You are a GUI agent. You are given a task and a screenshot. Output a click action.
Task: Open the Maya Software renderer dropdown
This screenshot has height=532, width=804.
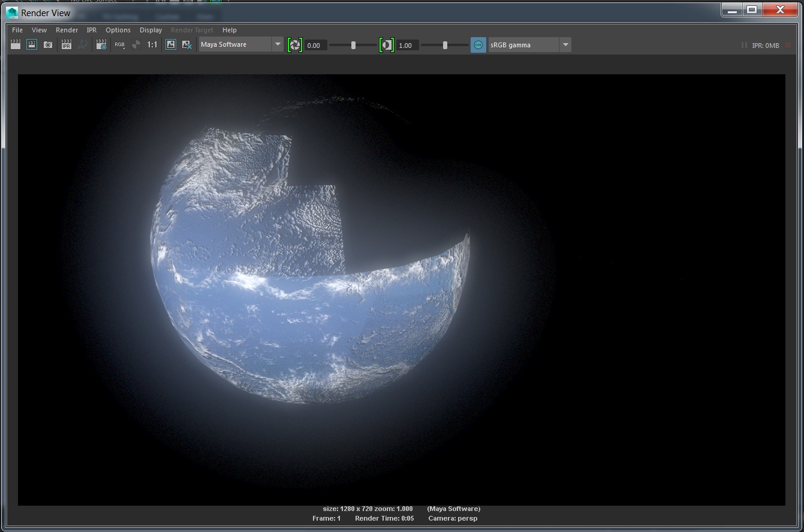[240, 44]
